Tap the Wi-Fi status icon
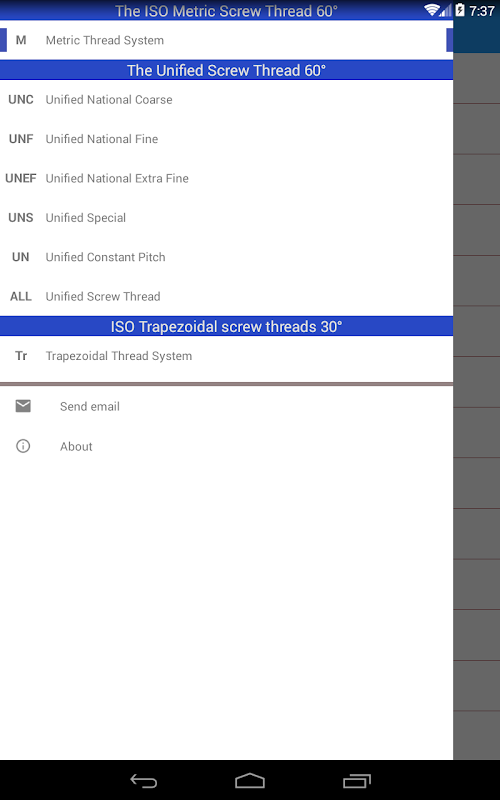 coord(433,10)
